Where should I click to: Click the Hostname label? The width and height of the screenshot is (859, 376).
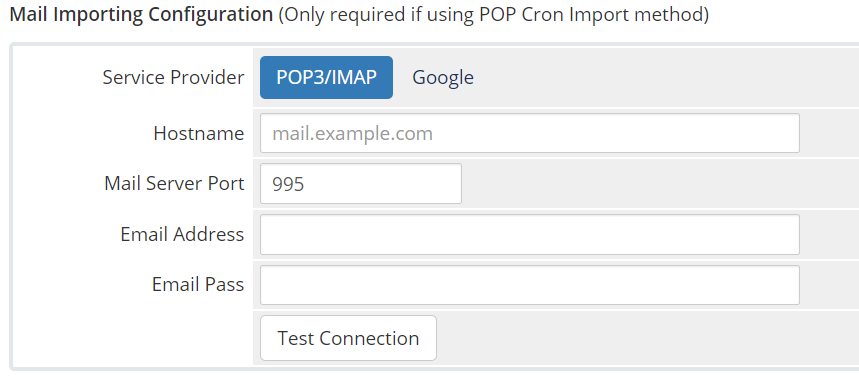click(x=199, y=133)
